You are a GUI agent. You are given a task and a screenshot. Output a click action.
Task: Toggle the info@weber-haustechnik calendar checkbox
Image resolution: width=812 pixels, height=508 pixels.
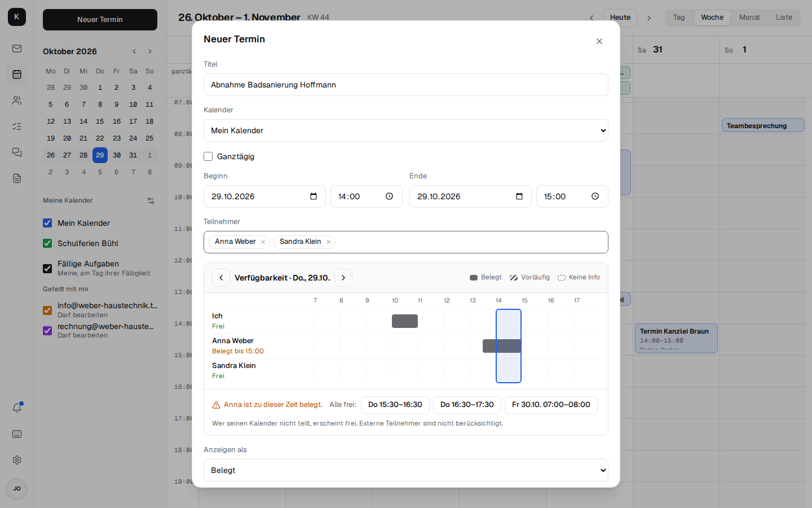pyautogui.click(x=47, y=310)
